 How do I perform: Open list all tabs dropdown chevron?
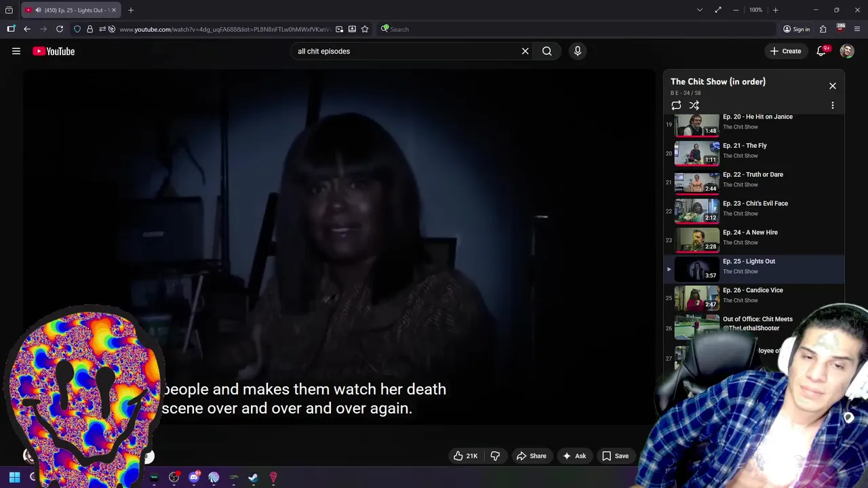click(699, 10)
